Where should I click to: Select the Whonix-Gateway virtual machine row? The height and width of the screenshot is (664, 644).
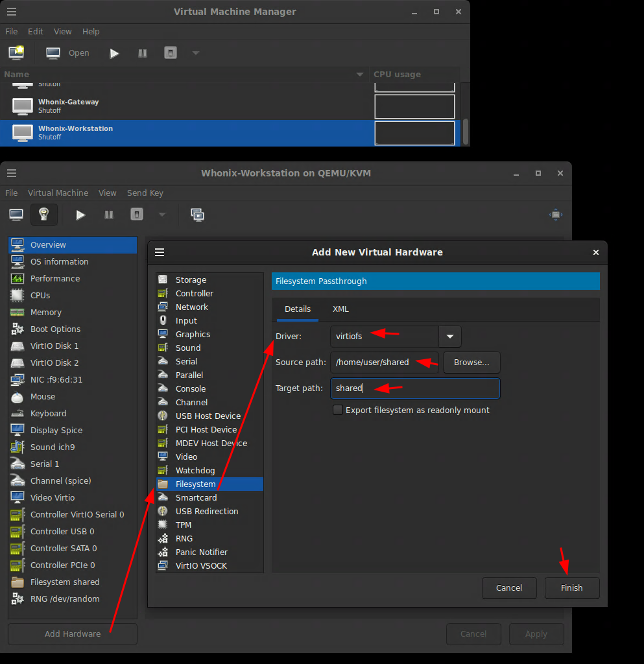pos(230,106)
